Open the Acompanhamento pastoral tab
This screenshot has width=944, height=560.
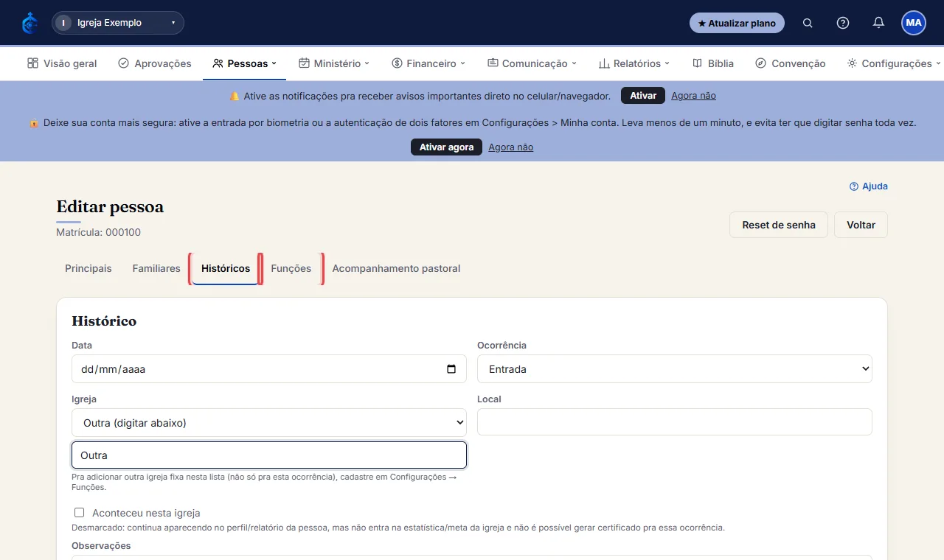396,268
